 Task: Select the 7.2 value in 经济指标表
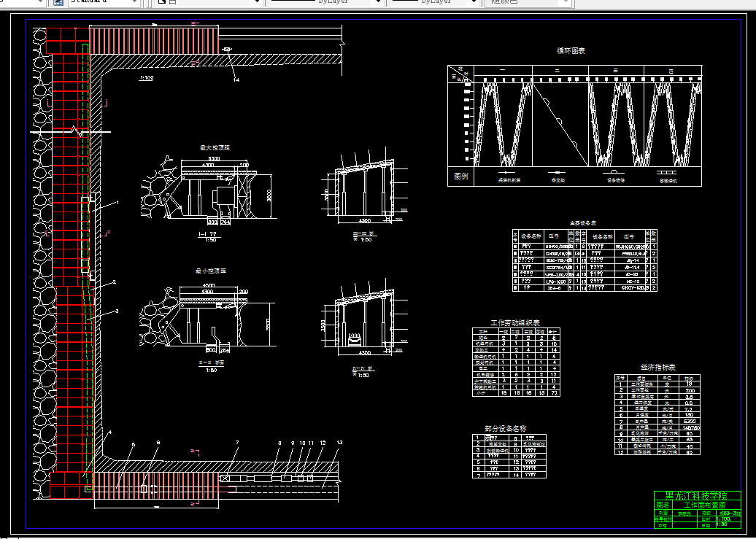tap(689, 408)
